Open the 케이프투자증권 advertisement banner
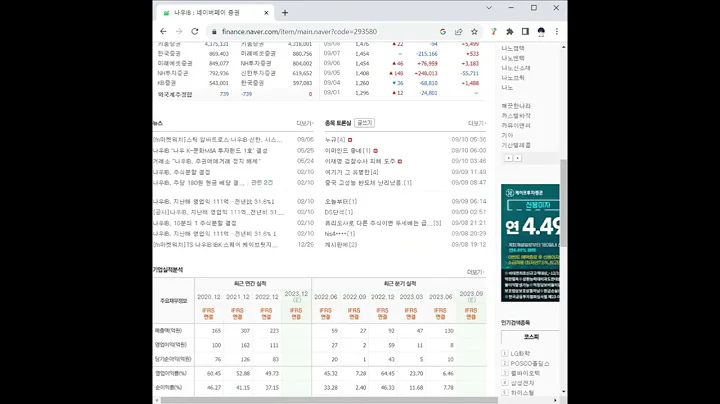Viewport: 720px width, 404px height. tap(530, 243)
